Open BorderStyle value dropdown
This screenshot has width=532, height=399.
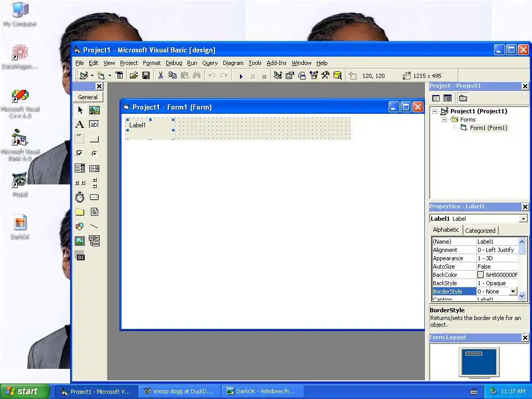pyautogui.click(x=513, y=291)
